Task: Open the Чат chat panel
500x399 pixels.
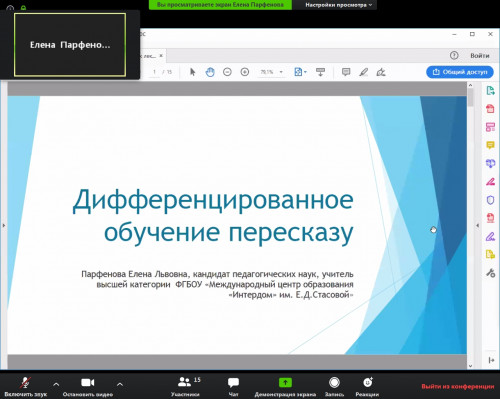Action: coord(233,387)
